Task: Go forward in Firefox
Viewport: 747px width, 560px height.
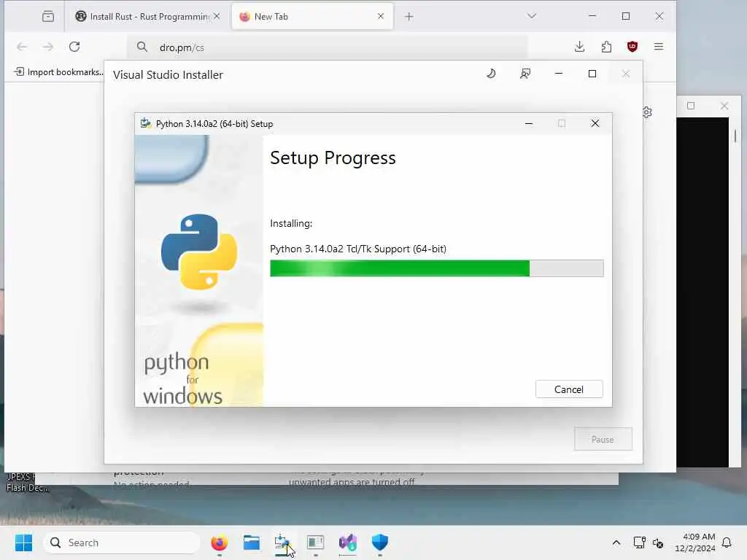Action: tap(47, 47)
